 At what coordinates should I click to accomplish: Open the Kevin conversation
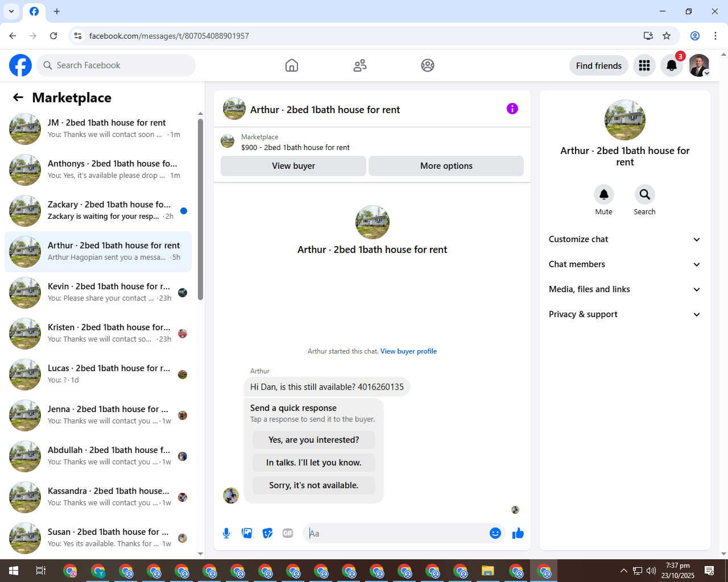(x=98, y=293)
